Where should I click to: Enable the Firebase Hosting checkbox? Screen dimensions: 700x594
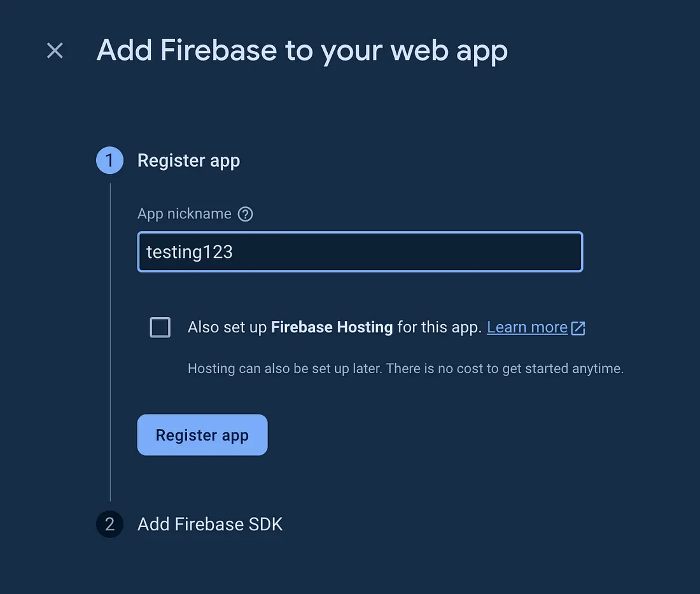coord(160,327)
